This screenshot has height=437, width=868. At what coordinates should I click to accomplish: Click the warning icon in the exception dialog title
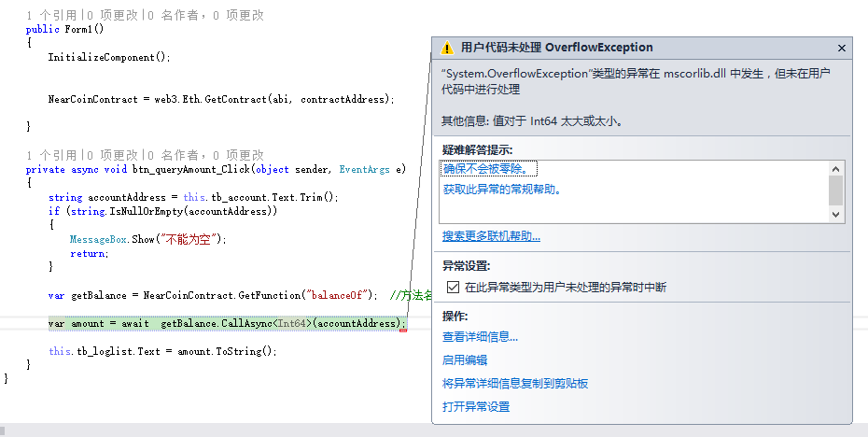click(448, 48)
